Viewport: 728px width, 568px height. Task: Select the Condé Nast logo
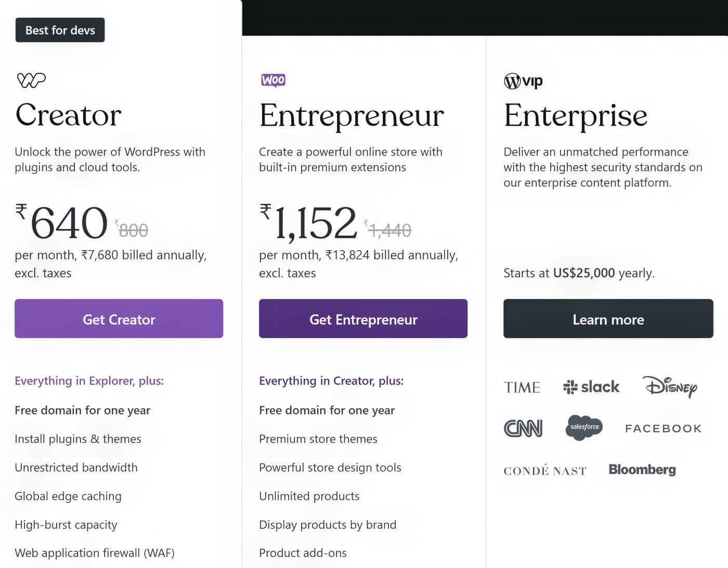click(x=544, y=470)
